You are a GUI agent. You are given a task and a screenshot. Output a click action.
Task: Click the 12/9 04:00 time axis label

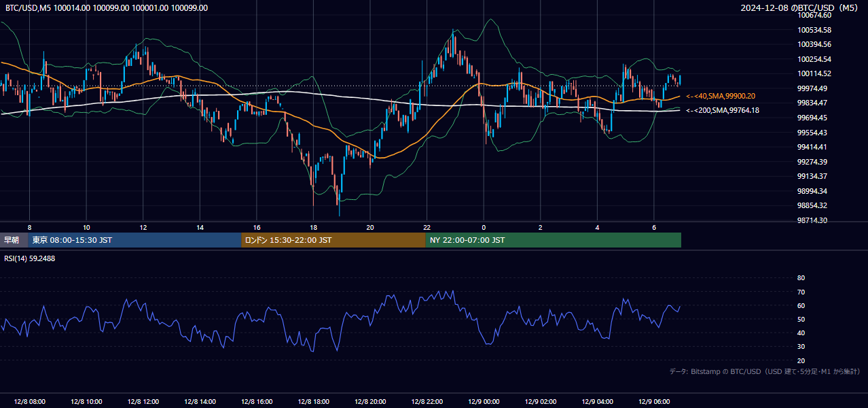[x=597, y=402]
